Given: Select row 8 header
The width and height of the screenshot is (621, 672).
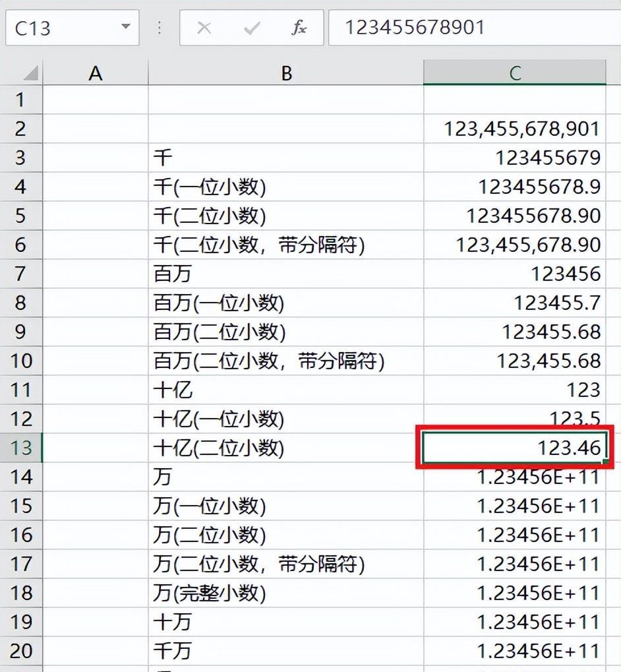Looking at the screenshot, I should 21,303.
